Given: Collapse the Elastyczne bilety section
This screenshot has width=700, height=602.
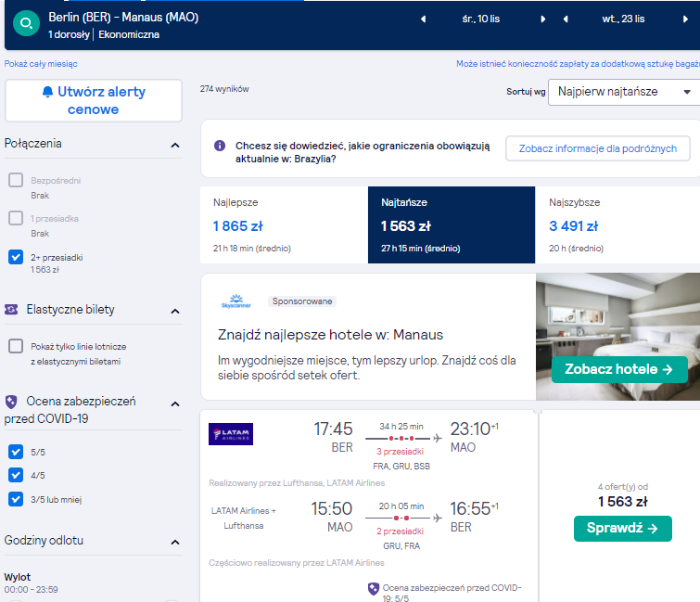Looking at the screenshot, I should point(175,312).
